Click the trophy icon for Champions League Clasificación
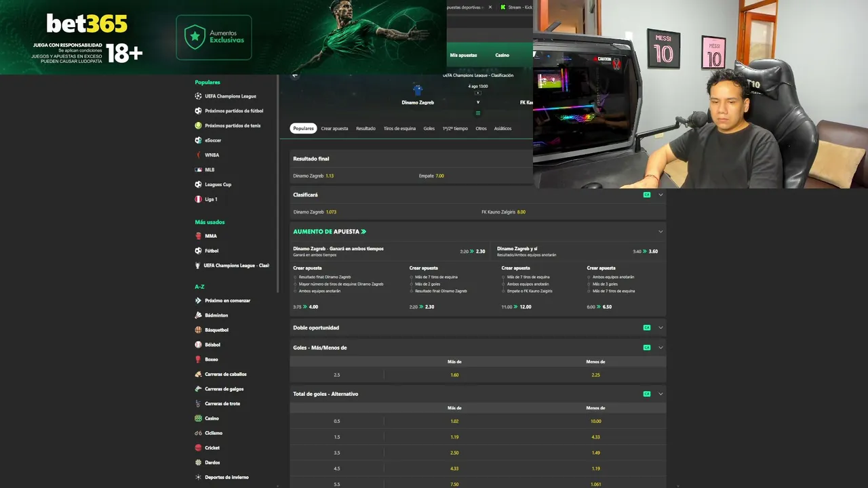868x488 pixels. tap(198, 266)
